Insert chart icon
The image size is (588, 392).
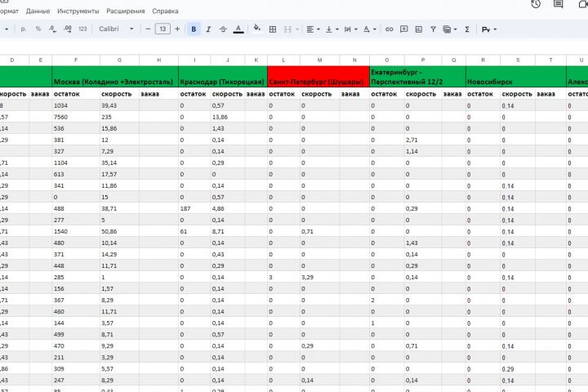418,29
